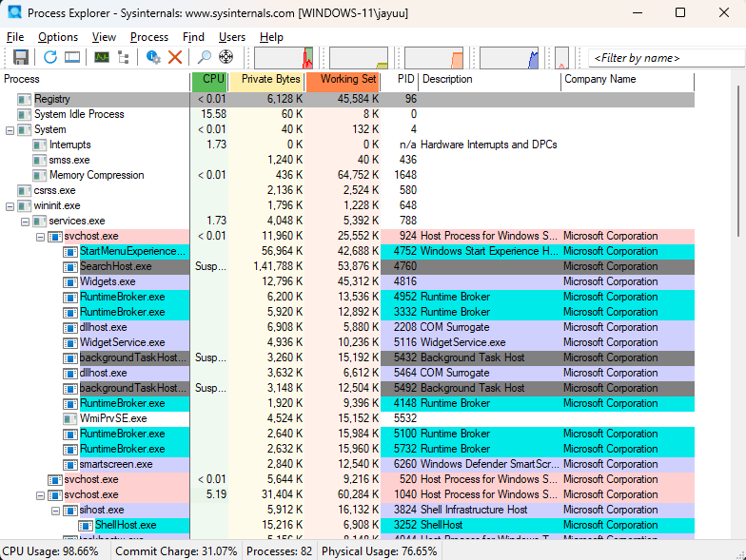
Task: Click the Refresh Now toolbar icon
Action: (x=49, y=57)
